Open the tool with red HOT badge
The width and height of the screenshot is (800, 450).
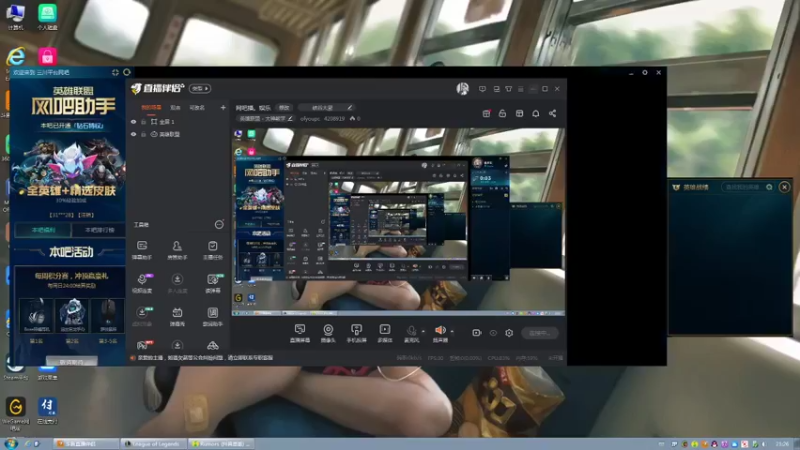coord(143,345)
